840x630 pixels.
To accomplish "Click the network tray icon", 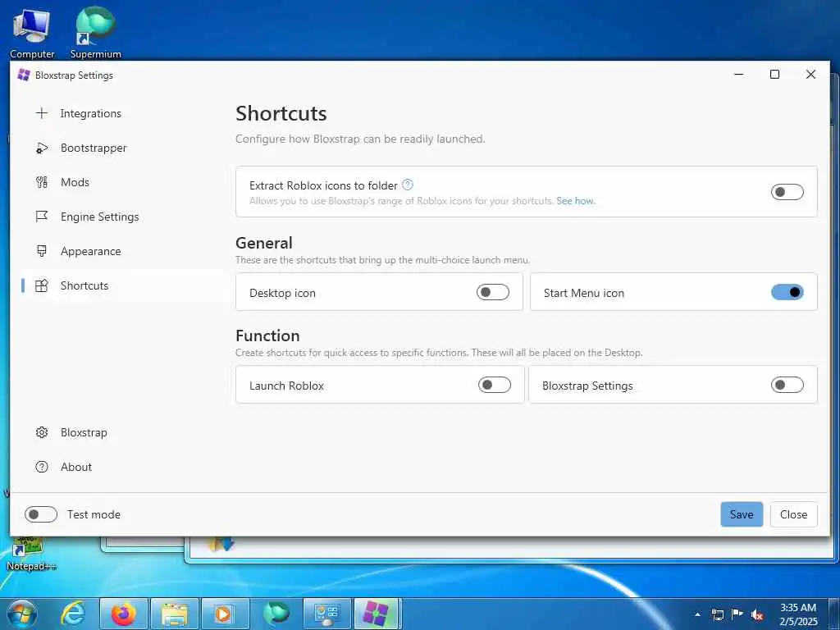I will click(x=718, y=614).
